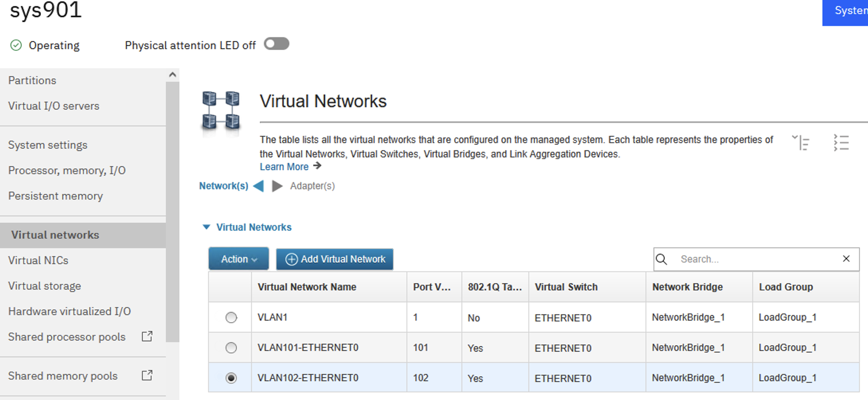Open the Action dropdown menu

(238, 259)
